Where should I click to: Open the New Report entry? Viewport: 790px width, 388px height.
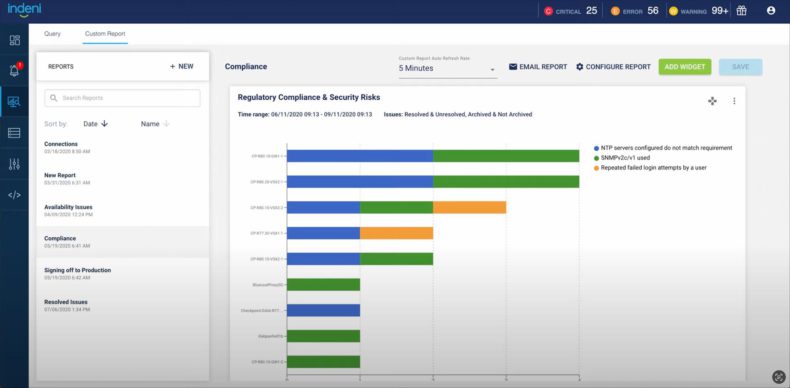click(x=122, y=179)
